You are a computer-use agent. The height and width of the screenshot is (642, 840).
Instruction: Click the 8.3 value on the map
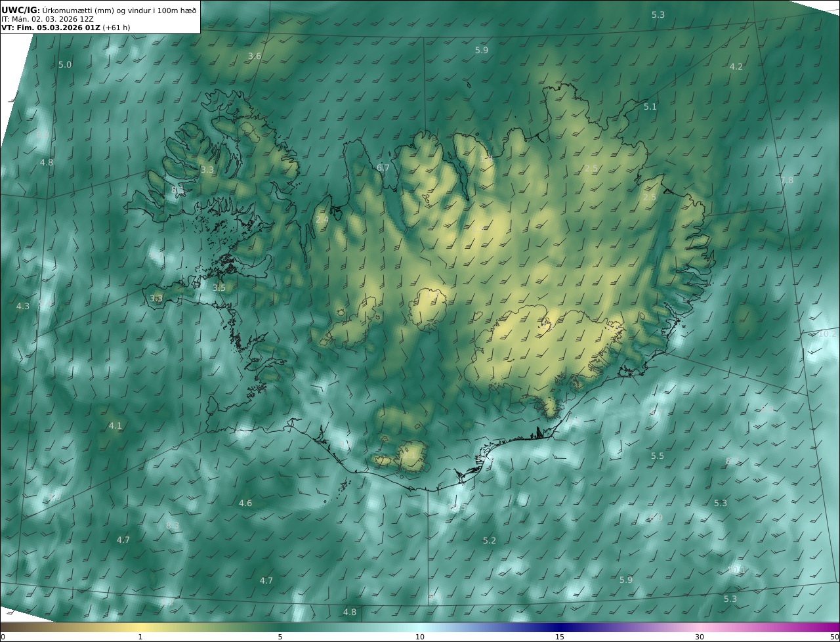173,526
